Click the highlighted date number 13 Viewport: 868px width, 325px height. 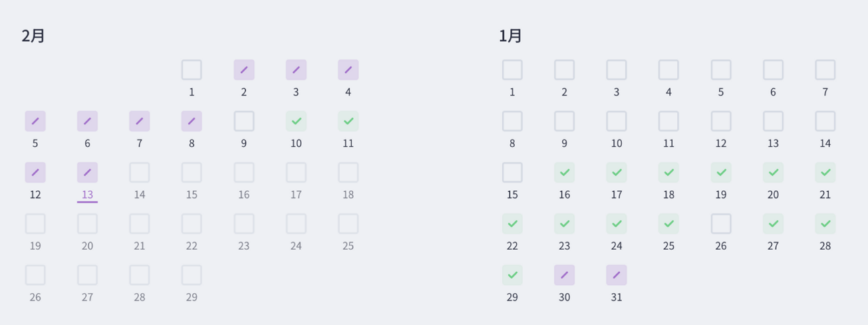click(x=88, y=195)
